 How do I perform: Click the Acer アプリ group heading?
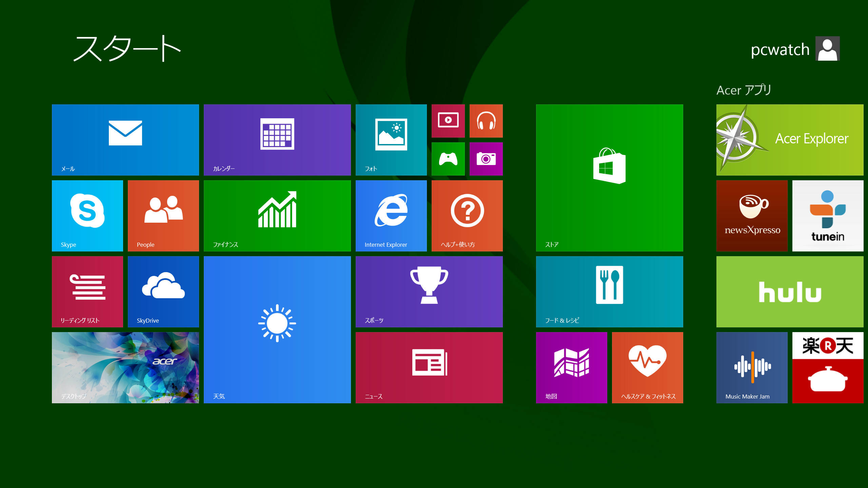pyautogui.click(x=744, y=90)
